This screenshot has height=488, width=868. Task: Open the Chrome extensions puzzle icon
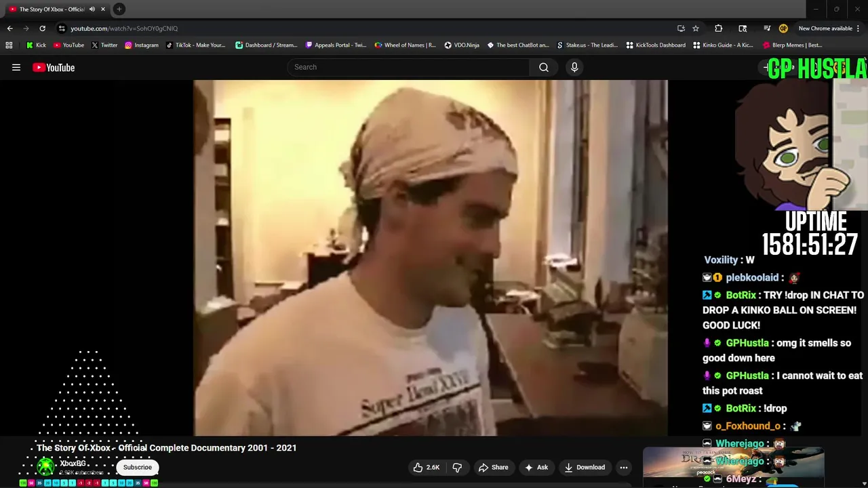coord(719,28)
